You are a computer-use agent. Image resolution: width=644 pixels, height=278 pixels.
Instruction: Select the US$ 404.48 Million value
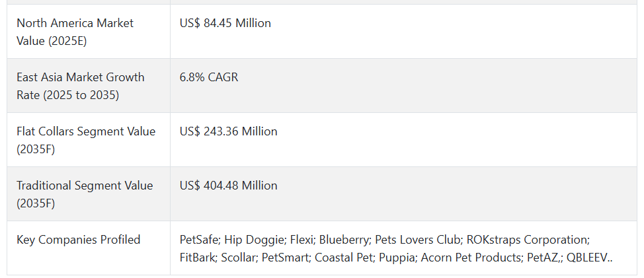[x=228, y=186]
